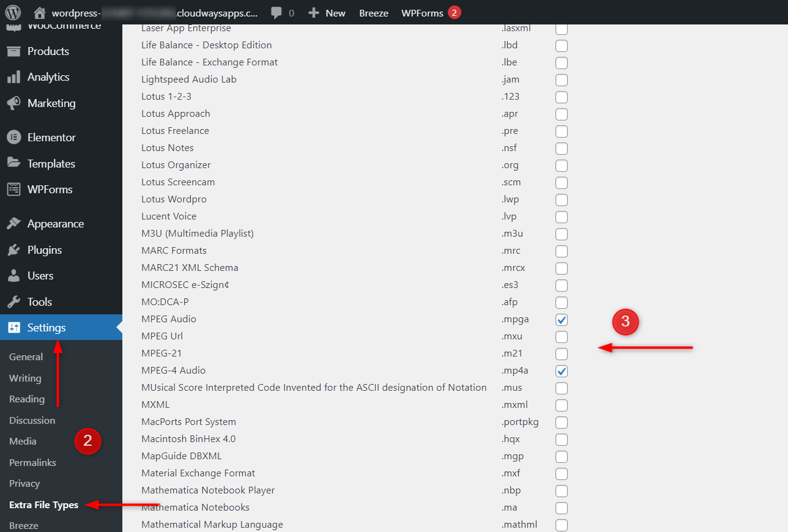Screen dimensions: 788x532
Task: Open the Extra File Types settings page
Action: click(x=43, y=505)
